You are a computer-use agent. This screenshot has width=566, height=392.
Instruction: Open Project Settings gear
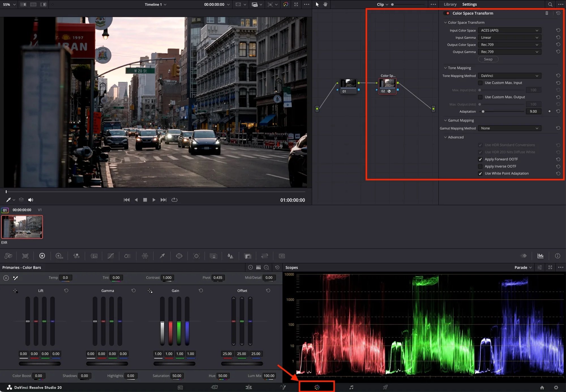click(x=556, y=387)
